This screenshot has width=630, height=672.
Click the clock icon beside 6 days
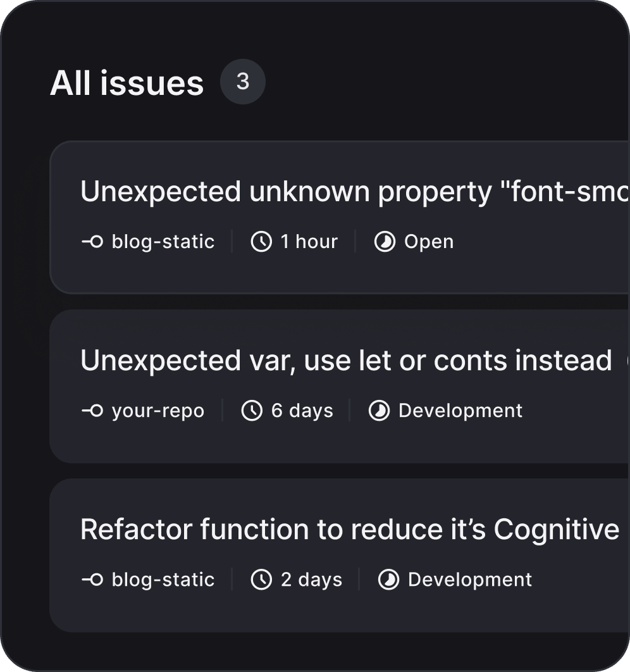pos(252,410)
